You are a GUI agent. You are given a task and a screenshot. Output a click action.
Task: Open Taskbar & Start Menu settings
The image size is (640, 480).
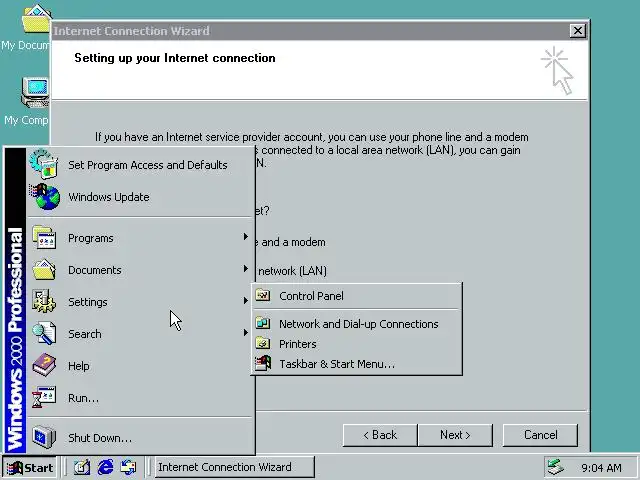[x=357, y=364]
